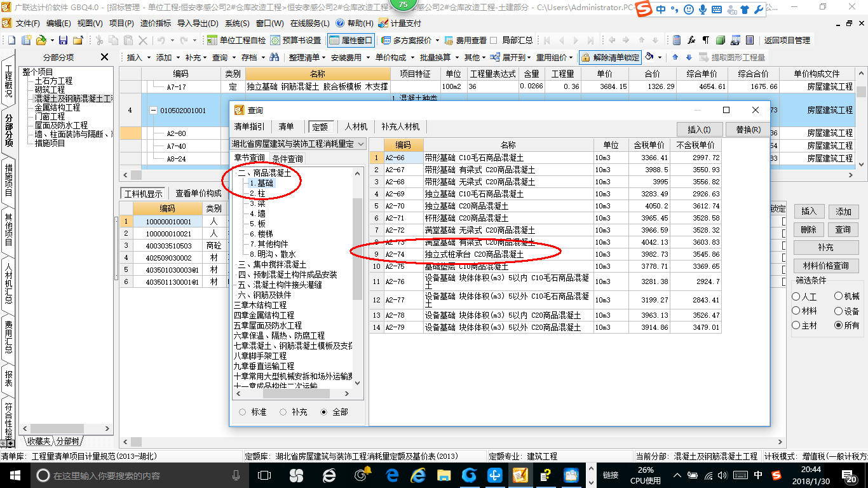Select the 人工 filter radio button
Viewport: 868px width, 488px height.
click(796, 297)
